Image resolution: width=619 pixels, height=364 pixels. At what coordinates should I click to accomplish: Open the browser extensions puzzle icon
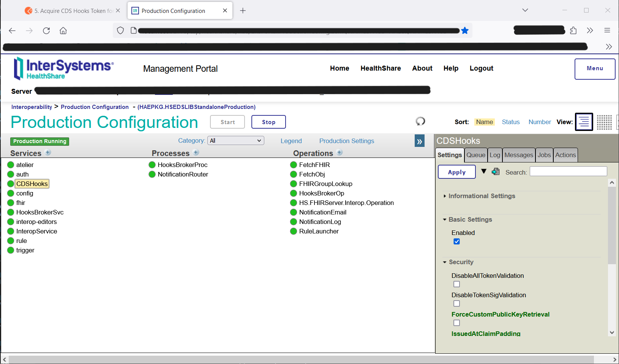[x=573, y=31]
